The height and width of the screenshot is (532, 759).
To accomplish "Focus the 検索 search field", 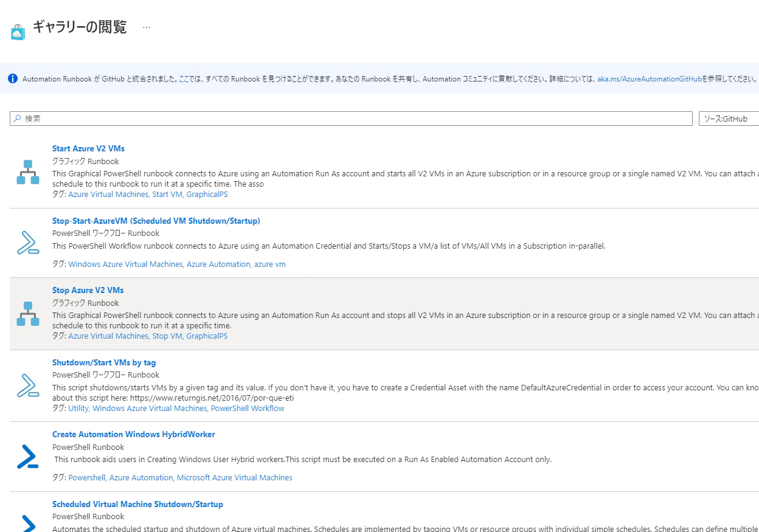I will pyautogui.click(x=351, y=119).
